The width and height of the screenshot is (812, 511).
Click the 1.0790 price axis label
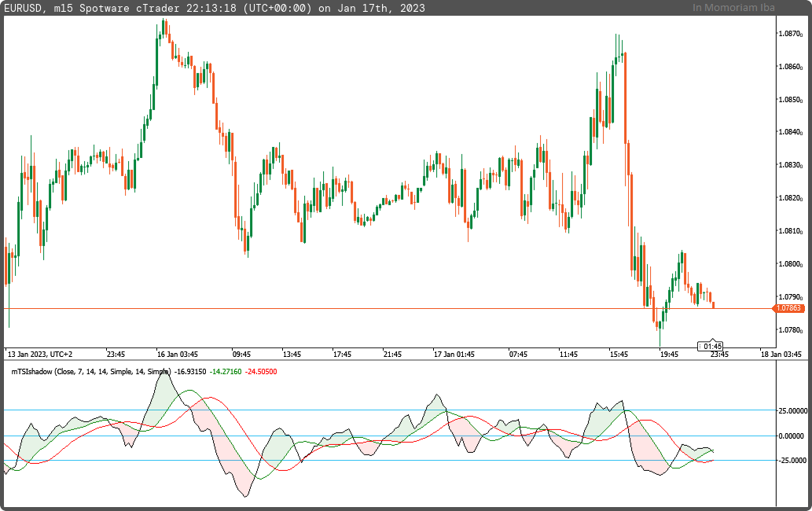tap(790, 297)
